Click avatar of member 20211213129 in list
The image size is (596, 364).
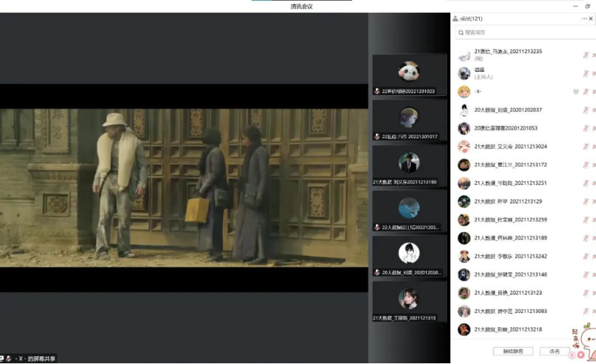point(464,201)
